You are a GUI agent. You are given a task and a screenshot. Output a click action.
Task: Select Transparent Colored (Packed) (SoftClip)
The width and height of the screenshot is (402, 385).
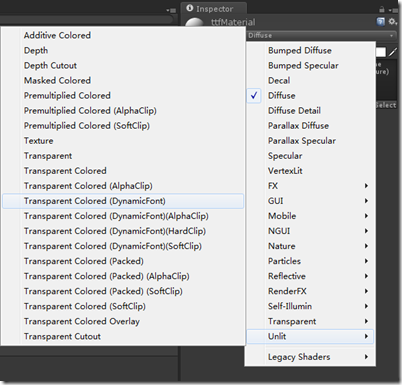click(123, 291)
